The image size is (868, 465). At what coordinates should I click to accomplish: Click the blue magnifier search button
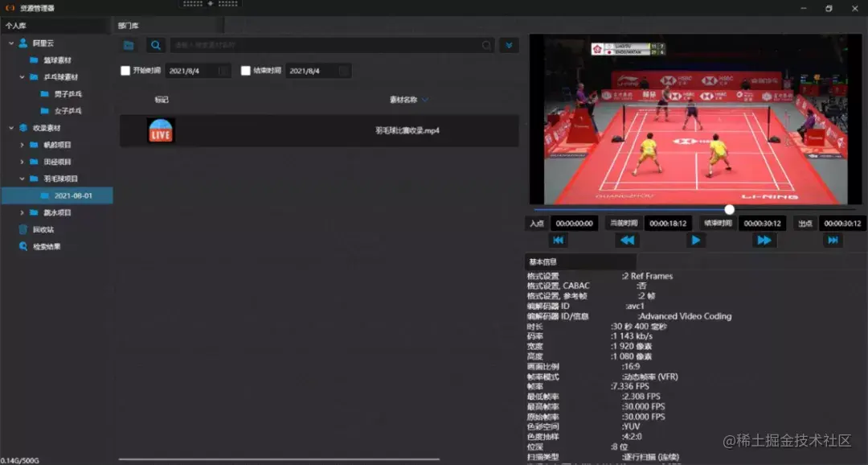[x=156, y=45]
